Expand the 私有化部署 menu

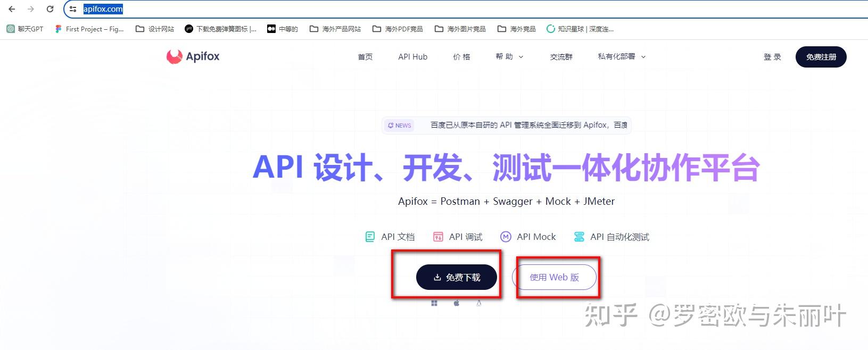(622, 57)
